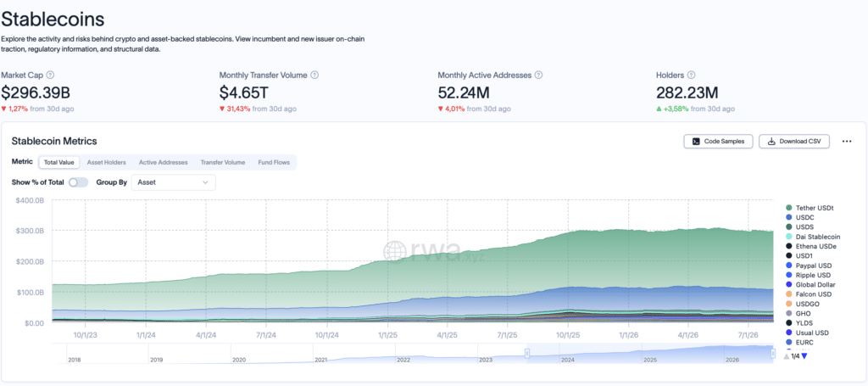Click the Download CSV button

click(793, 142)
